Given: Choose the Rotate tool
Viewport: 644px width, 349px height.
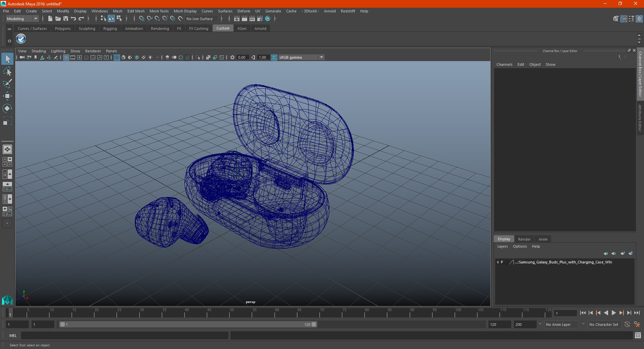Looking at the screenshot, I should (x=7, y=108).
